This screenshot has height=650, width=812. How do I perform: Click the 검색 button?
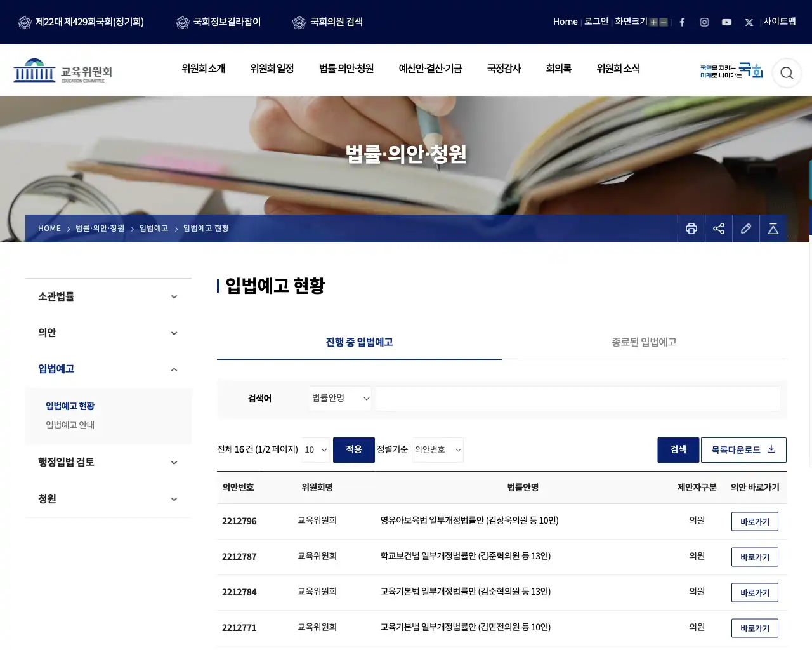pyautogui.click(x=678, y=450)
